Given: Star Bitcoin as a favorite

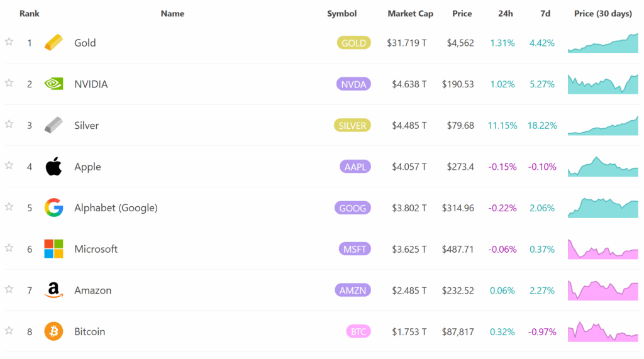Looking at the screenshot, I should pos(9,330).
